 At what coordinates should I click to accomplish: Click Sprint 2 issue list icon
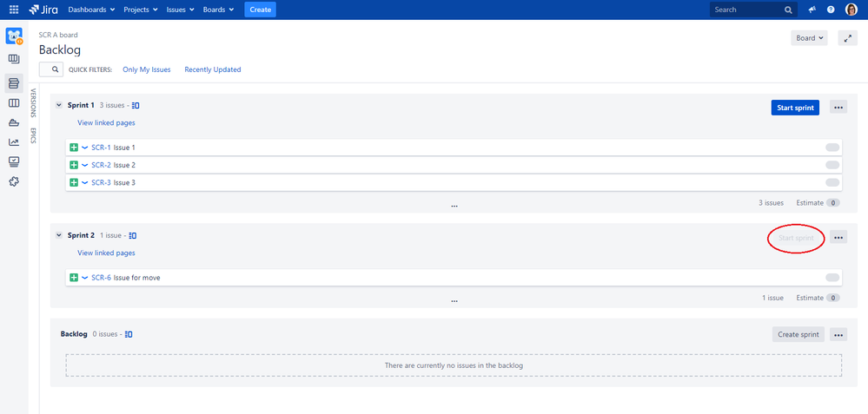pyautogui.click(x=133, y=235)
